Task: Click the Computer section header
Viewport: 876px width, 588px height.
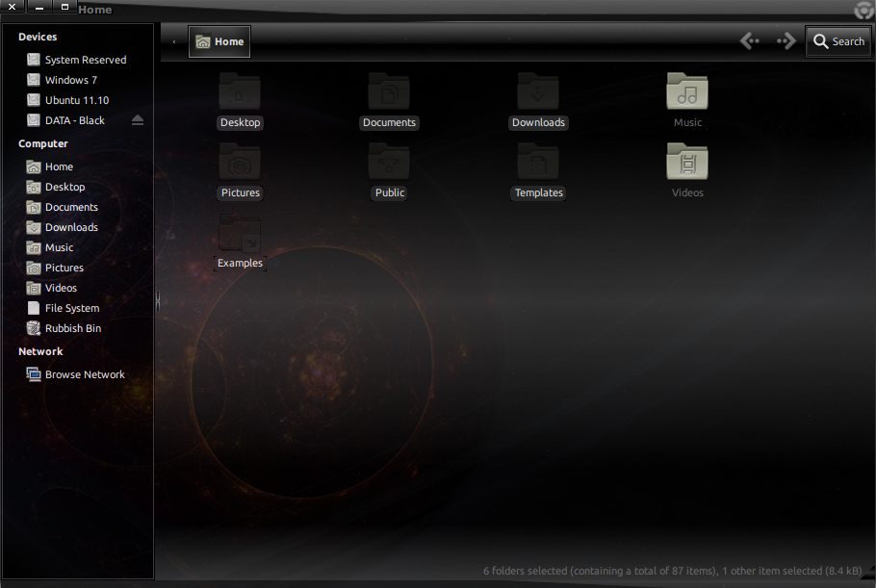Action: click(x=43, y=143)
